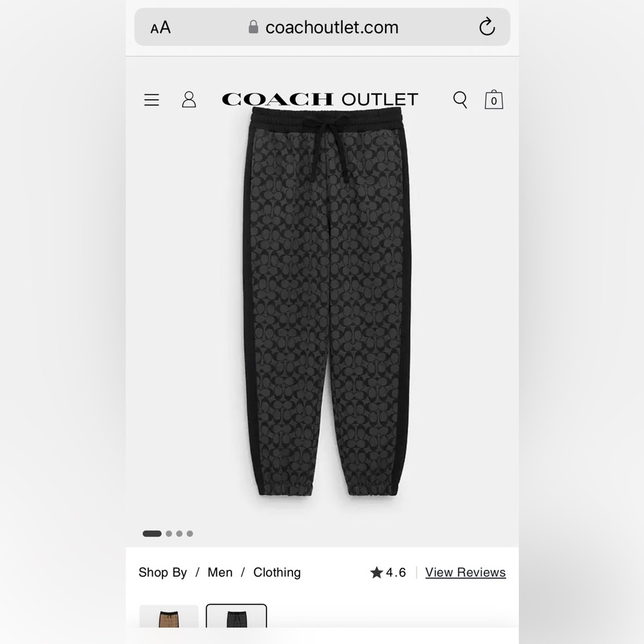Choose the khaki color swatch thumbnail
The width and height of the screenshot is (644, 644).
coord(169,616)
